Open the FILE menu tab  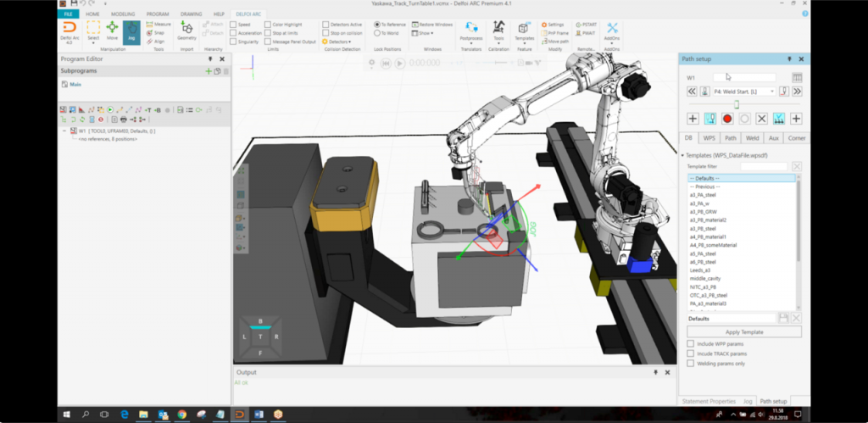click(68, 14)
